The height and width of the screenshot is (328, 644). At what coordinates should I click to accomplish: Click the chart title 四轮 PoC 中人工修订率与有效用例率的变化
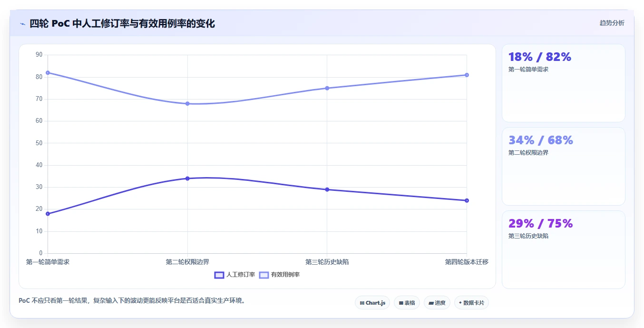pos(122,23)
